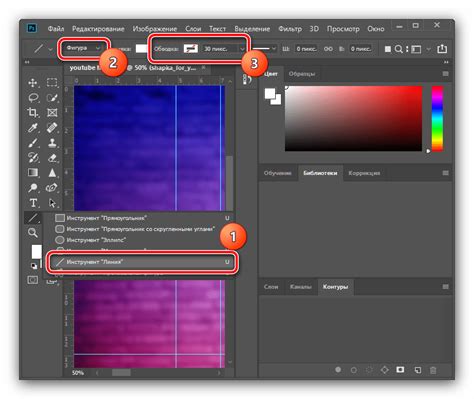Switch to the Коррекция tab
Image resolution: width=474 pixels, height=399 pixels.
pyautogui.click(x=364, y=173)
